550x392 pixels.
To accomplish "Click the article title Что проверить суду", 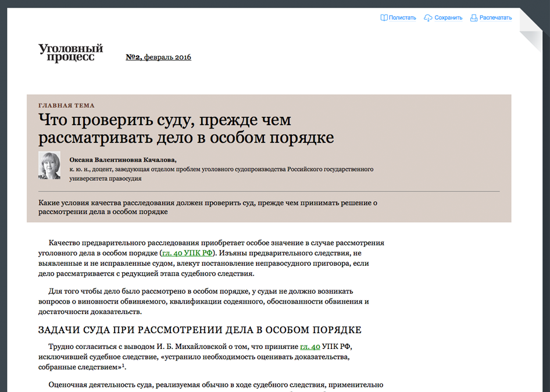I will point(186,129).
